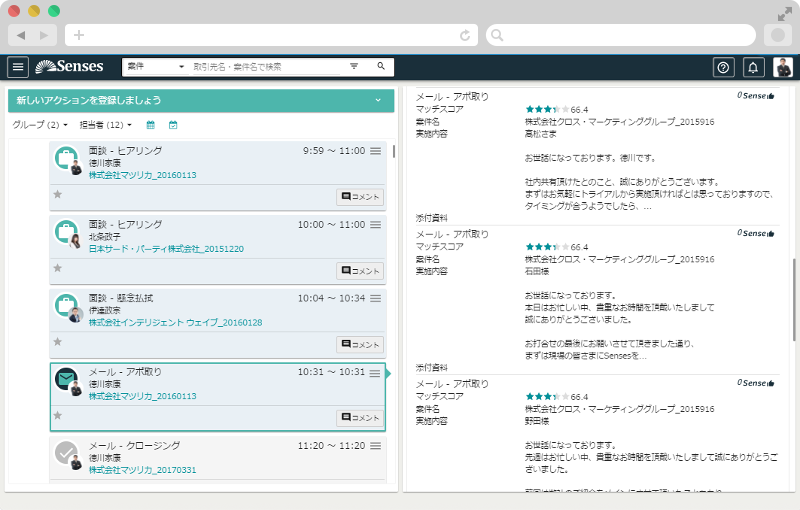Comment on the 9:59 ヒアリング action

(x=360, y=197)
